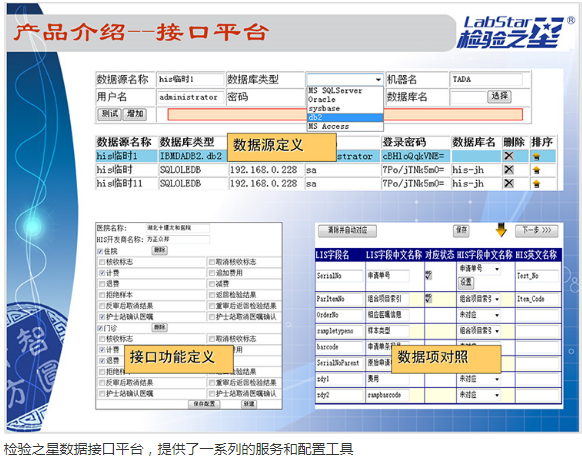Uncheck 护士站确认医嘱 under 住院
Image resolution: width=582 pixels, height=462 pixels.
click(102, 317)
